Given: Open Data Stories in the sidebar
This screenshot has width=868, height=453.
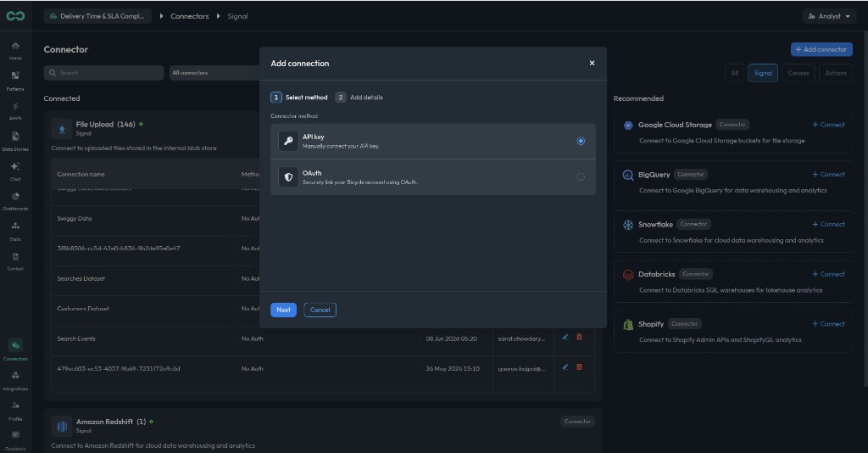Looking at the screenshot, I should (x=15, y=141).
